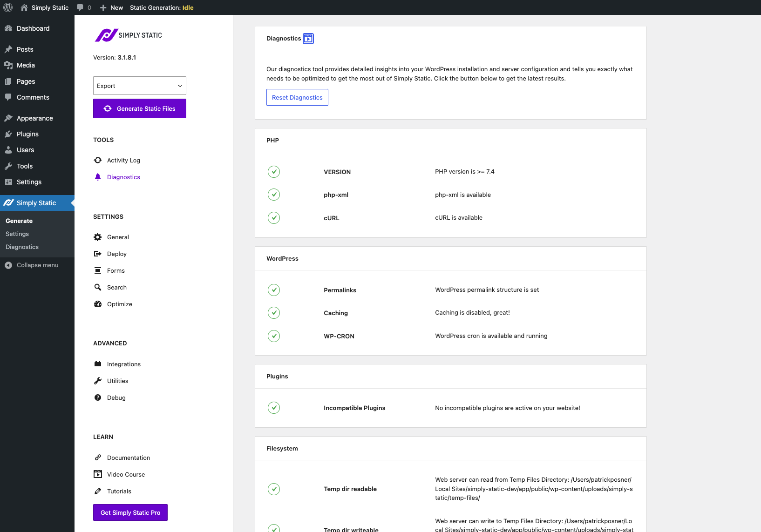Viewport: 761px width, 532px height.
Task: Click the Users icon in sidebar
Action: click(x=8, y=150)
